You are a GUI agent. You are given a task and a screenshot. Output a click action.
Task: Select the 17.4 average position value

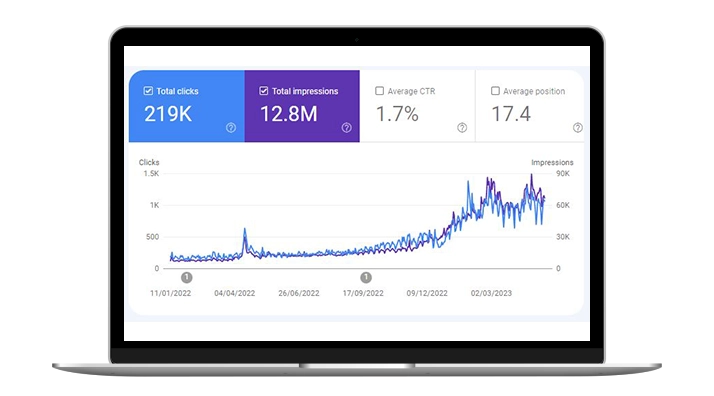511,114
